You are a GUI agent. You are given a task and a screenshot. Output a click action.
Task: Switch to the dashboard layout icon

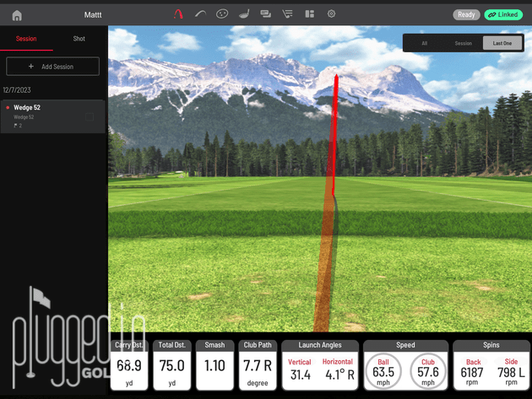tap(310, 14)
